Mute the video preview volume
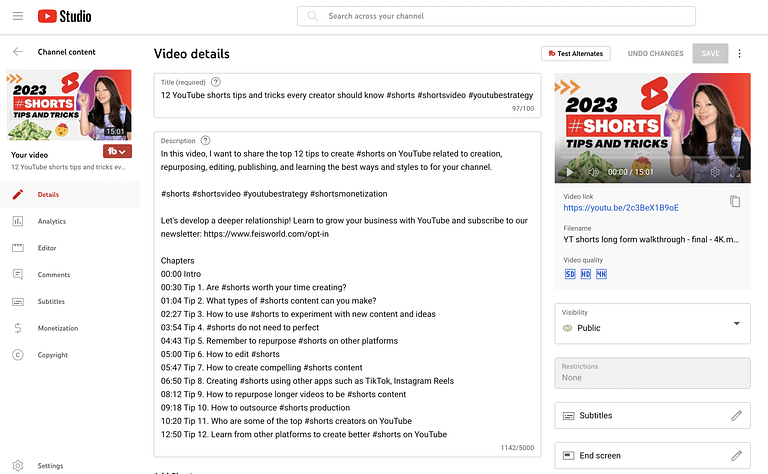This screenshot has width=768, height=474. 591,172
